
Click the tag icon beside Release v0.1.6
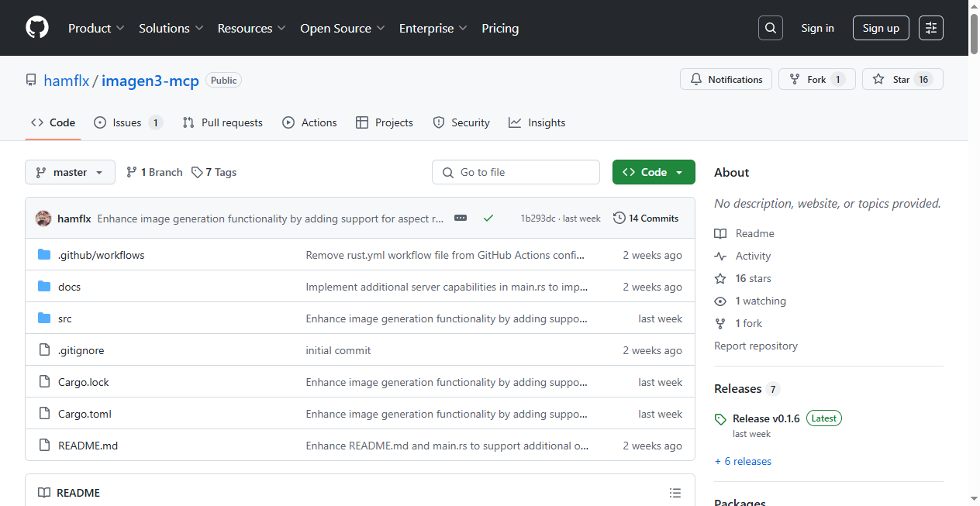coord(720,419)
